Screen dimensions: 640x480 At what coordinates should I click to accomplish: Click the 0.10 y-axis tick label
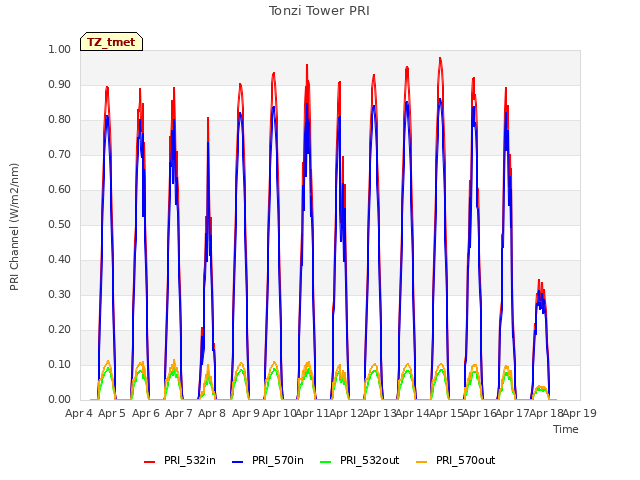60,364
